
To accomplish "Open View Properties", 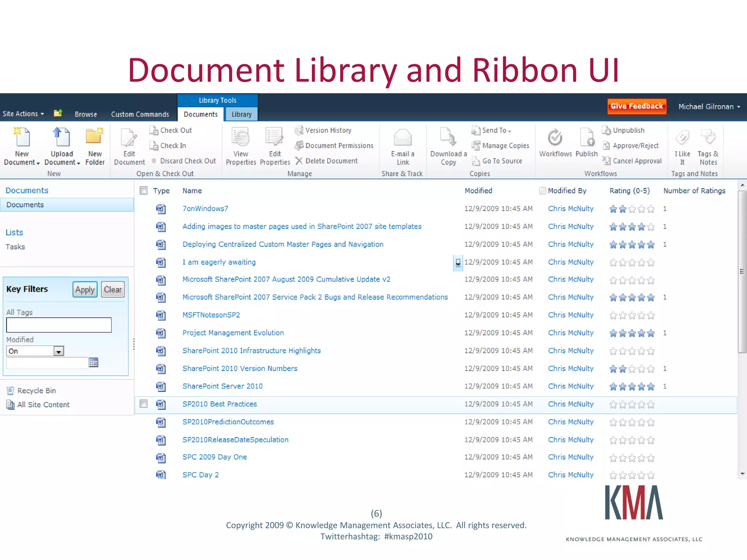I will (241, 147).
